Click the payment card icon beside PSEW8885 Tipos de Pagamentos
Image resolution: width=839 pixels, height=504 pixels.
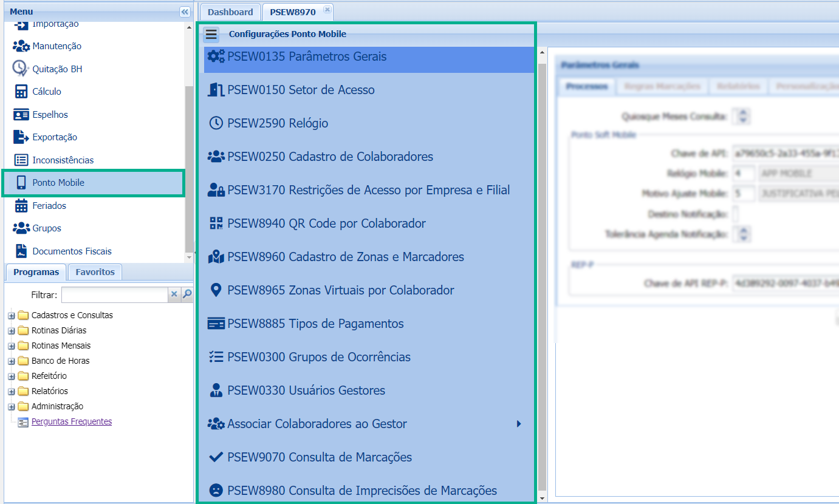[x=215, y=323]
